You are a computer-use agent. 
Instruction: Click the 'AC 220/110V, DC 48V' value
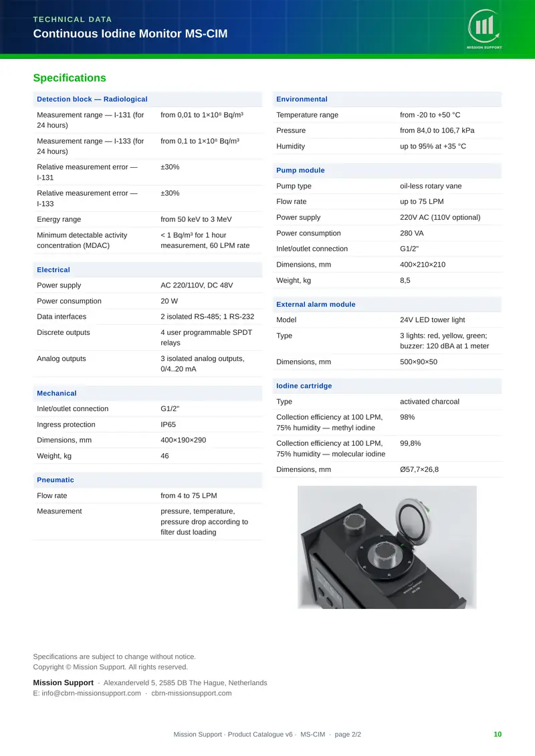click(x=197, y=285)
